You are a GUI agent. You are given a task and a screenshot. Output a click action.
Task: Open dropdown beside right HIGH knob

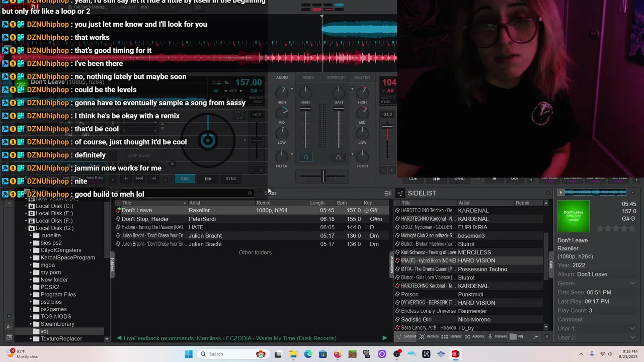pyautogui.click(x=352, y=89)
